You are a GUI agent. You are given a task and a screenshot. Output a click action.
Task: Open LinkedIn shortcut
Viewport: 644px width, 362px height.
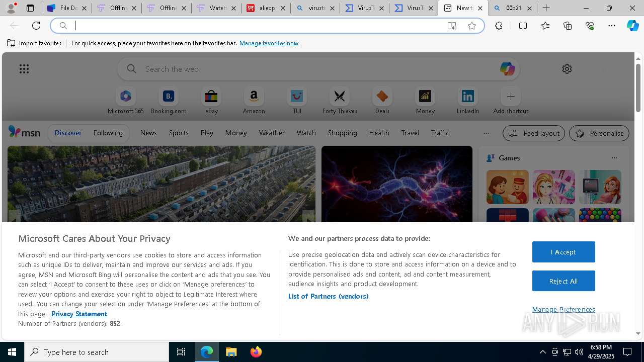(x=468, y=101)
